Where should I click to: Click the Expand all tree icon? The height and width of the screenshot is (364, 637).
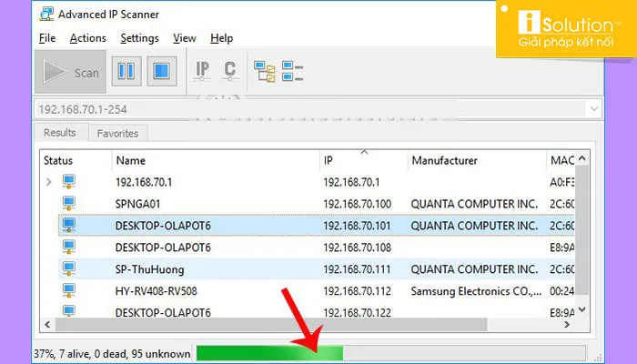[265, 72]
